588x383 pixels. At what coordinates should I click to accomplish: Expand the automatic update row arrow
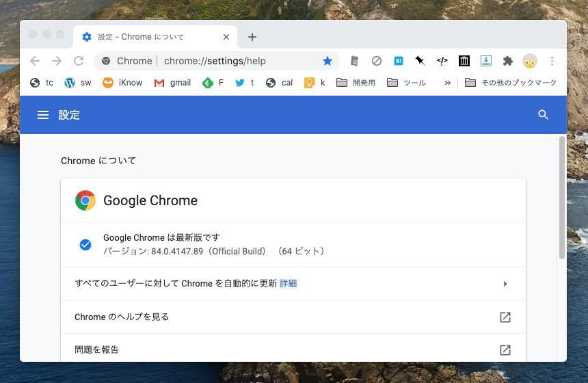505,284
